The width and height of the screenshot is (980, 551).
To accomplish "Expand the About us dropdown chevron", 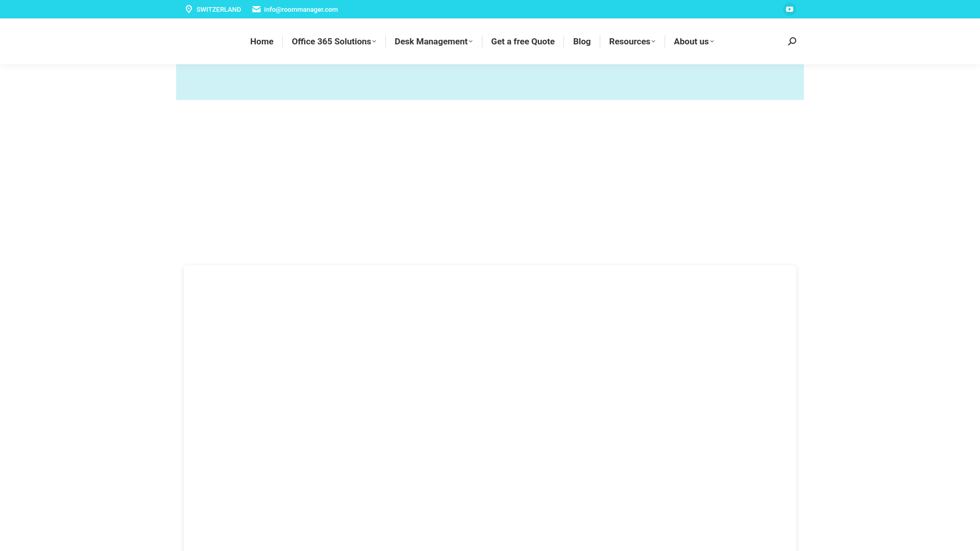I will (712, 41).
